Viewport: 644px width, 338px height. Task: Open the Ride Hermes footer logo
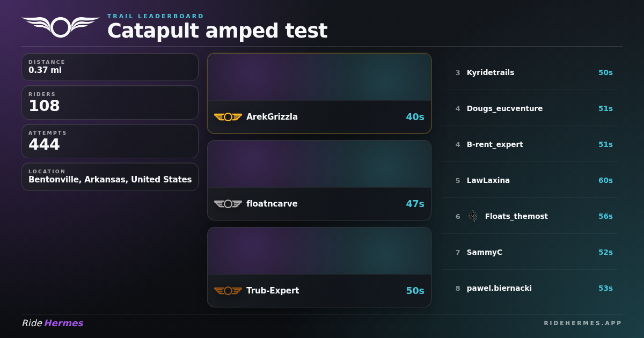pyautogui.click(x=53, y=323)
